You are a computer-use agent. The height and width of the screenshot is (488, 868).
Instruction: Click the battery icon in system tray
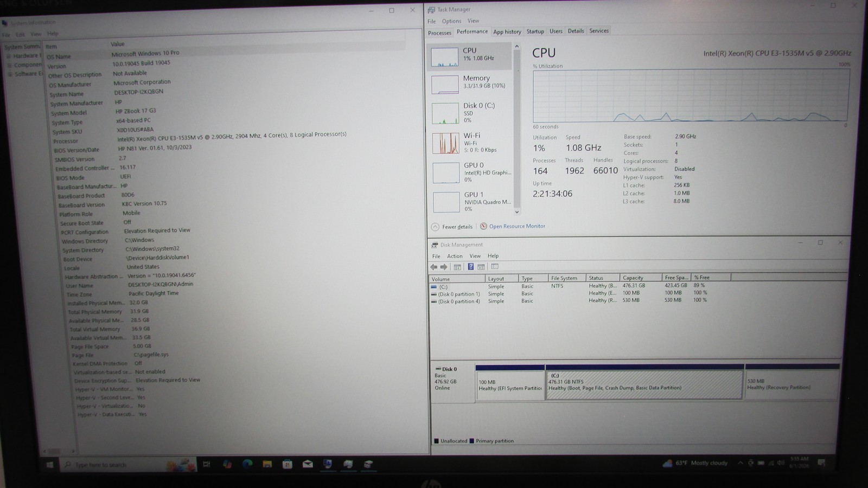761,463
